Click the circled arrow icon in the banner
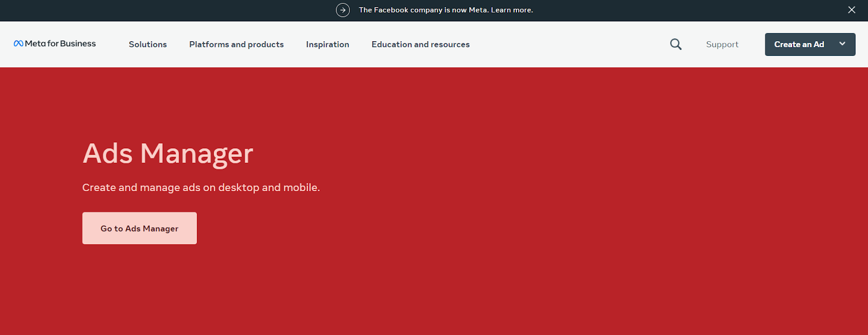868x335 pixels. point(343,10)
